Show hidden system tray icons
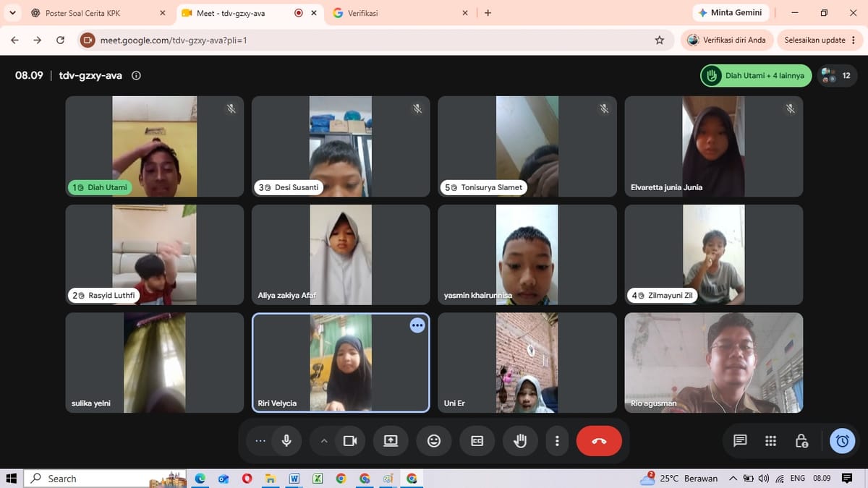Image resolution: width=868 pixels, height=488 pixels. pyautogui.click(x=733, y=479)
